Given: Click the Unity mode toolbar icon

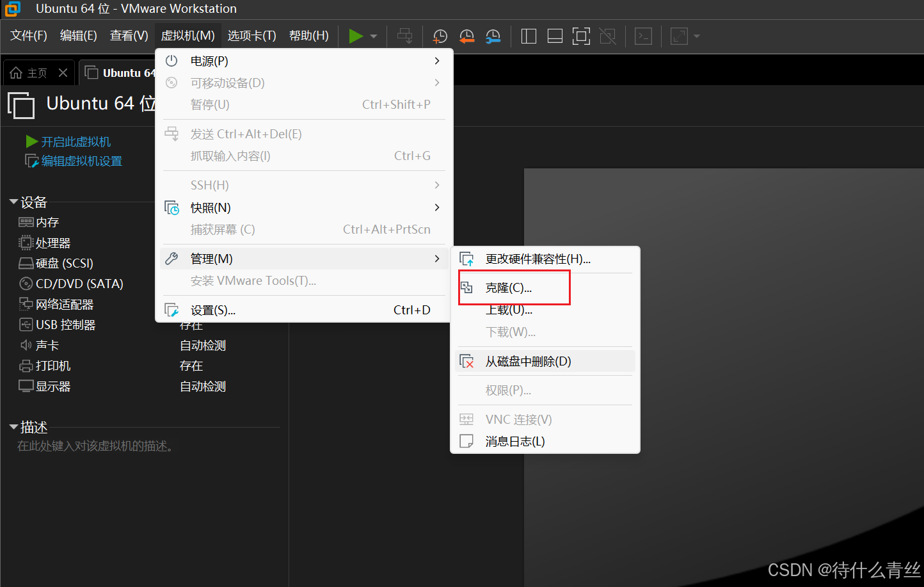Looking at the screenshot, I should click(607, 36).
